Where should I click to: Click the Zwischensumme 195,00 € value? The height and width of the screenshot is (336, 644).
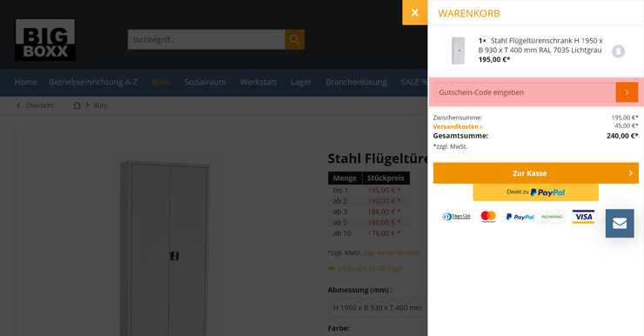(x=625, y=118)
